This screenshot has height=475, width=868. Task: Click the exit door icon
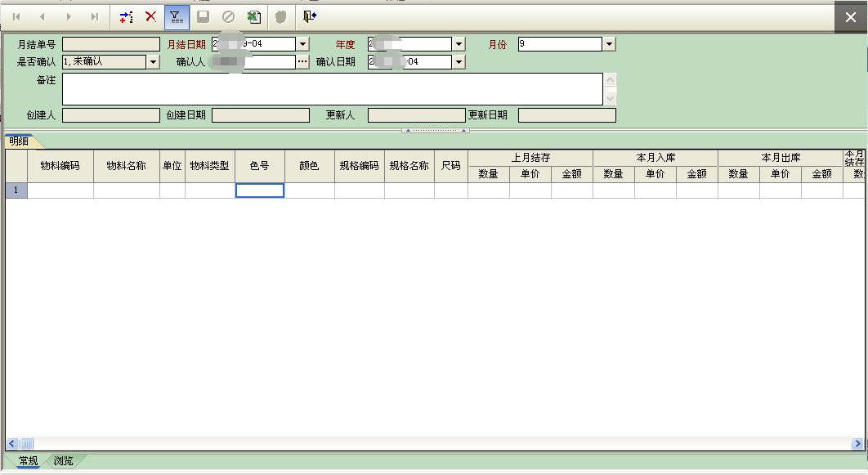point(309,16)
